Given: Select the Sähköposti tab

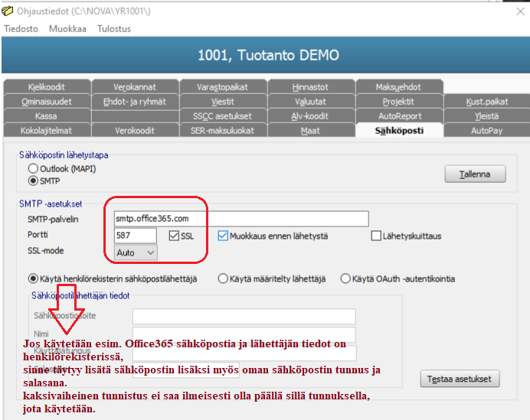Looking at the screenshot, I should (399, 131).
